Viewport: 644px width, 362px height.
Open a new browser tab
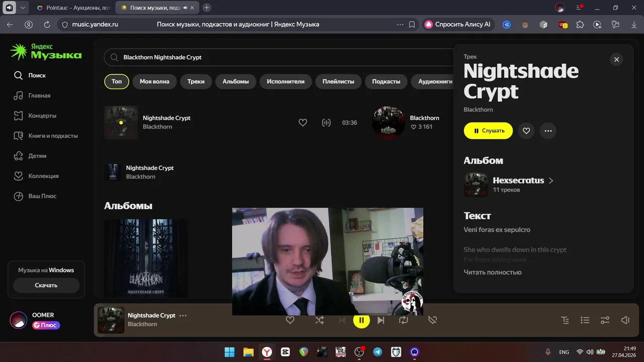pos(207,8)
